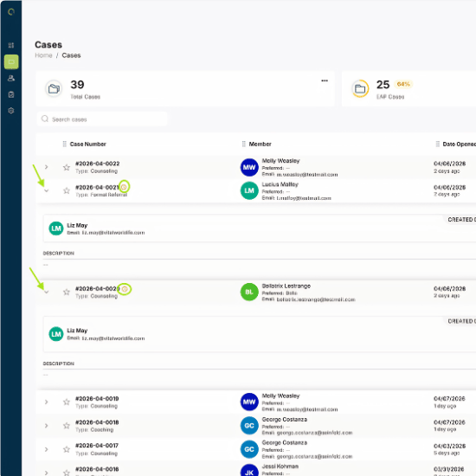Screen dimensions: 476x476
Task: Open the dashboard icon in sidebar
Action: point(11,45)
